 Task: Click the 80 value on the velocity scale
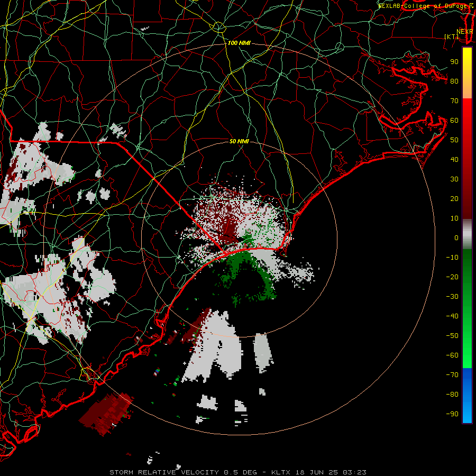click(x=454, y=81)
